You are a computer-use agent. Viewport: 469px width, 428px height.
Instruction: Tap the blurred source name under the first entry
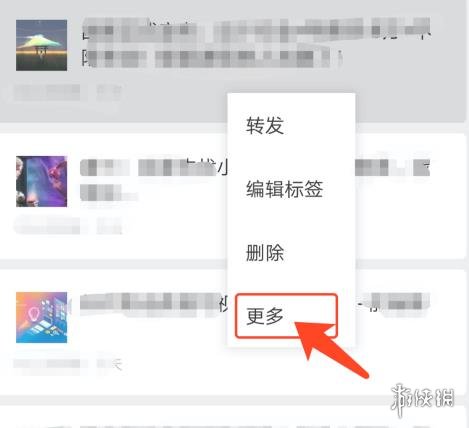click(47, 92)
